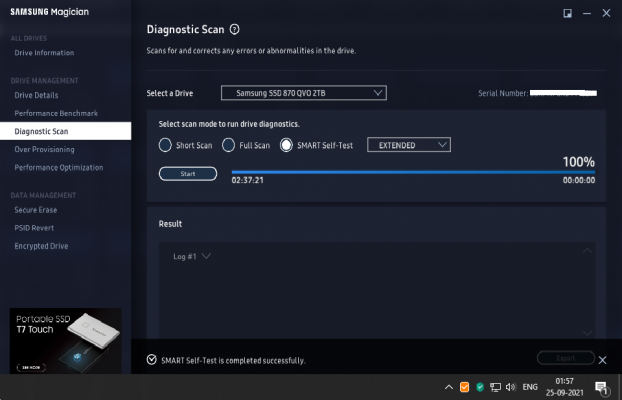Open the volume speaker tray icon
622x400 pixels.
coord(511,387)
